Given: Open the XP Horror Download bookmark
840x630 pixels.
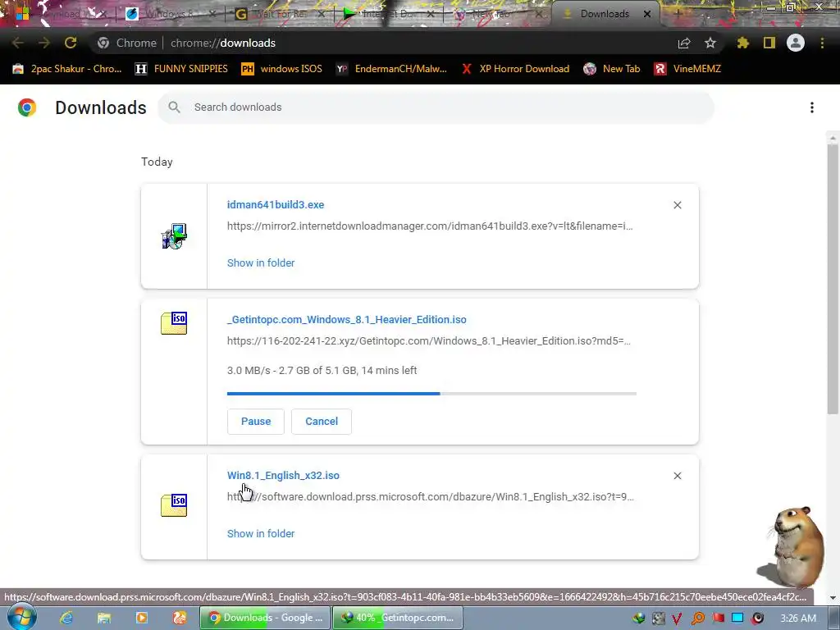Looking at the screenshot, I should [515, 69].
